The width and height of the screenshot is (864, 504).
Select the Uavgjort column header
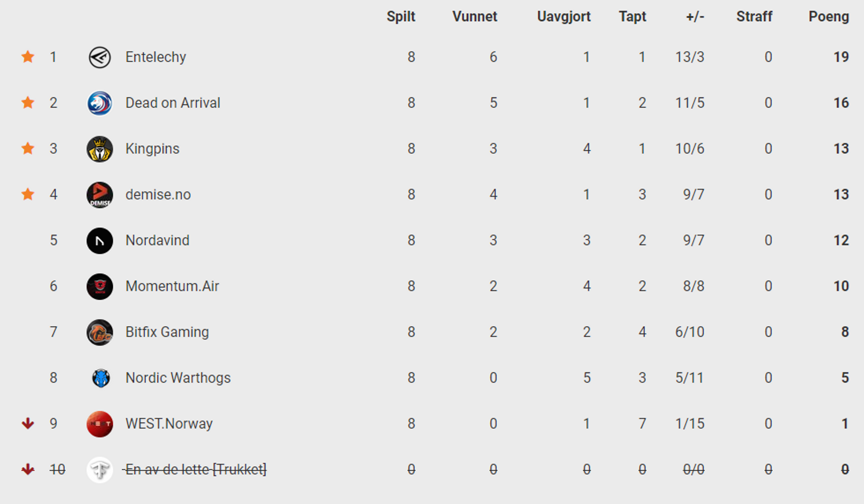pyautogui.click(x=564, y=16)
